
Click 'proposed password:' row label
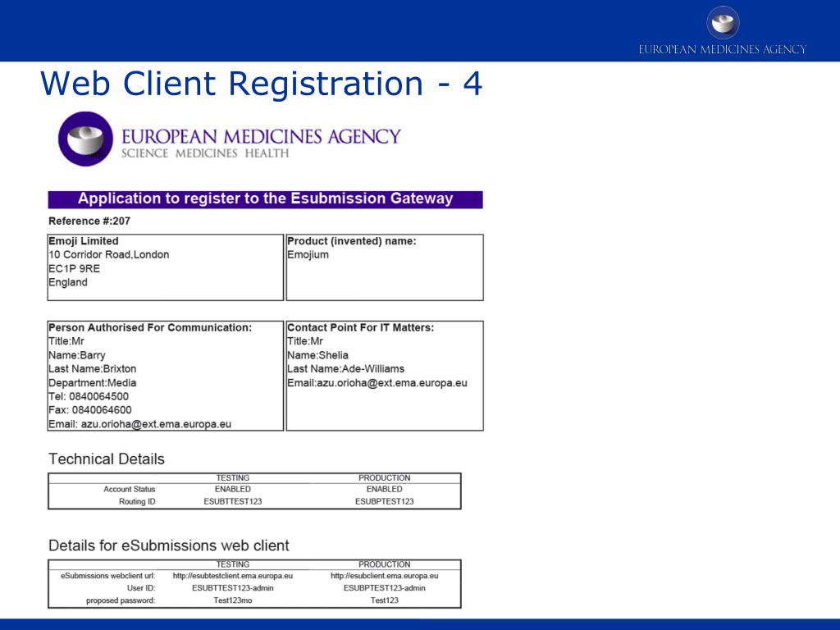click(x=121, y=600)
